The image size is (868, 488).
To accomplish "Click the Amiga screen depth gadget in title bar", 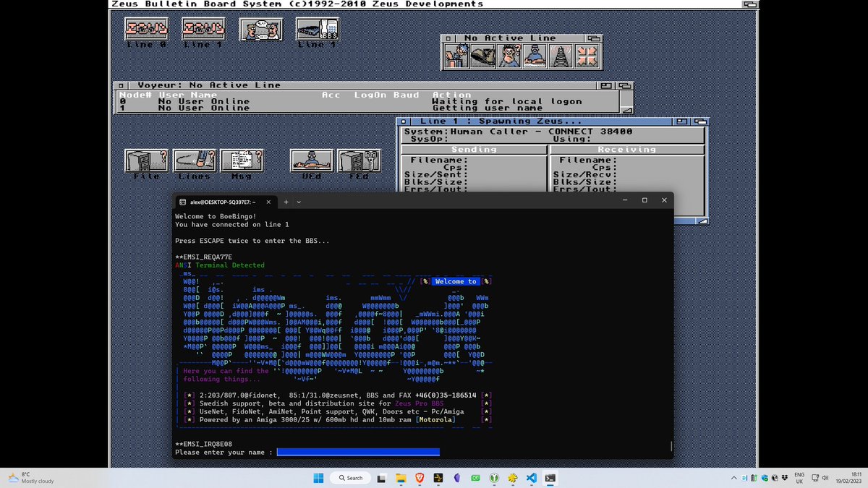I will (x=750, y=4).
